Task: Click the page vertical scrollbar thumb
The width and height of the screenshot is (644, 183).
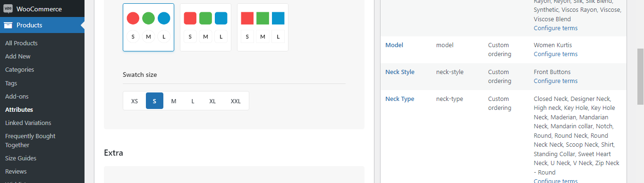Action: click(640, 76)
